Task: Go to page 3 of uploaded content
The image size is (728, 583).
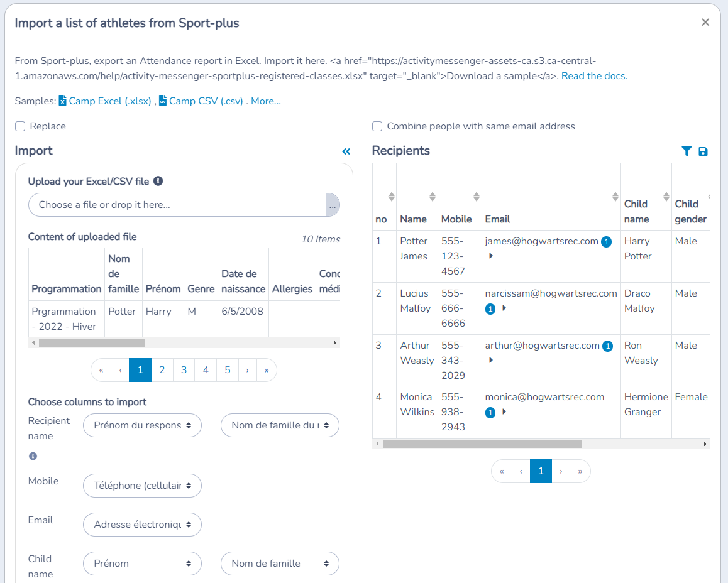Action: pyautogui.click(x=184, y=370)
